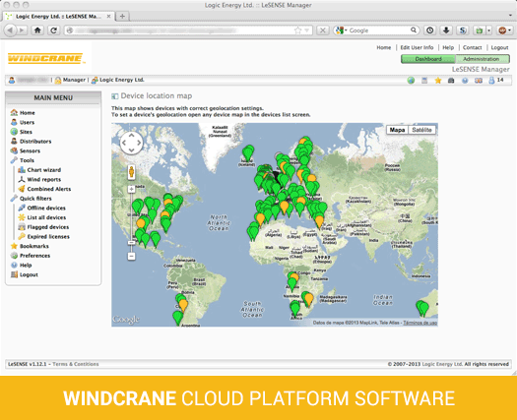517x420 pixels.
Task: Open browser history clock icon
Action: tap(430, 30)
